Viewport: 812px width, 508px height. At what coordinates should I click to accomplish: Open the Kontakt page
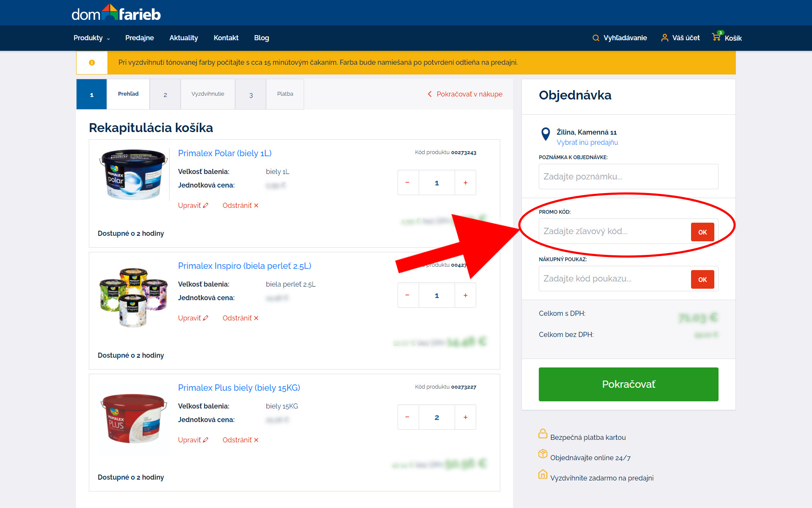tap(226, 38)
